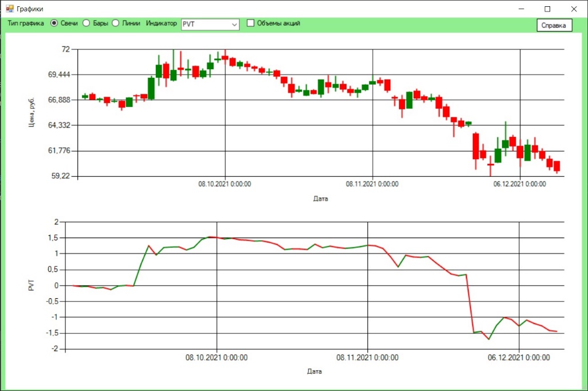Click the Дата title under the price chart

point(320,199)
